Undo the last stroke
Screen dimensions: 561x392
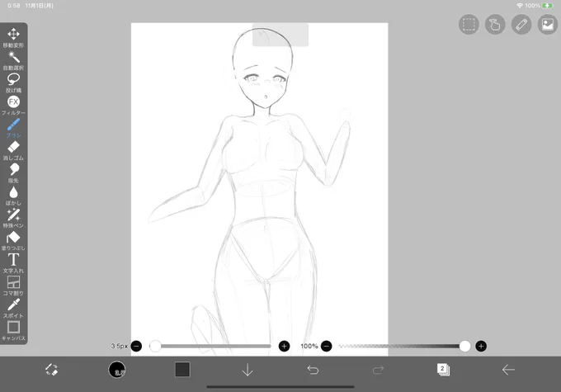point(313,370)
